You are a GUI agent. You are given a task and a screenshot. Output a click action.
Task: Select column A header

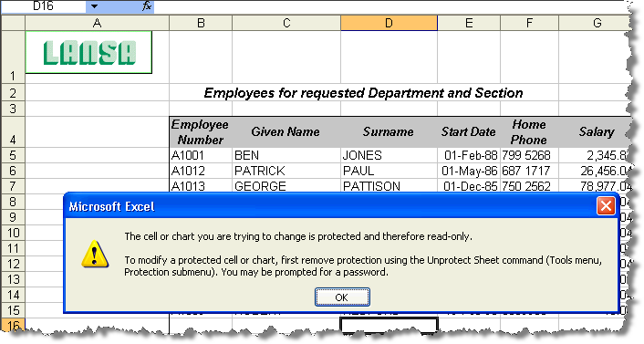click(x=98, y=23)
